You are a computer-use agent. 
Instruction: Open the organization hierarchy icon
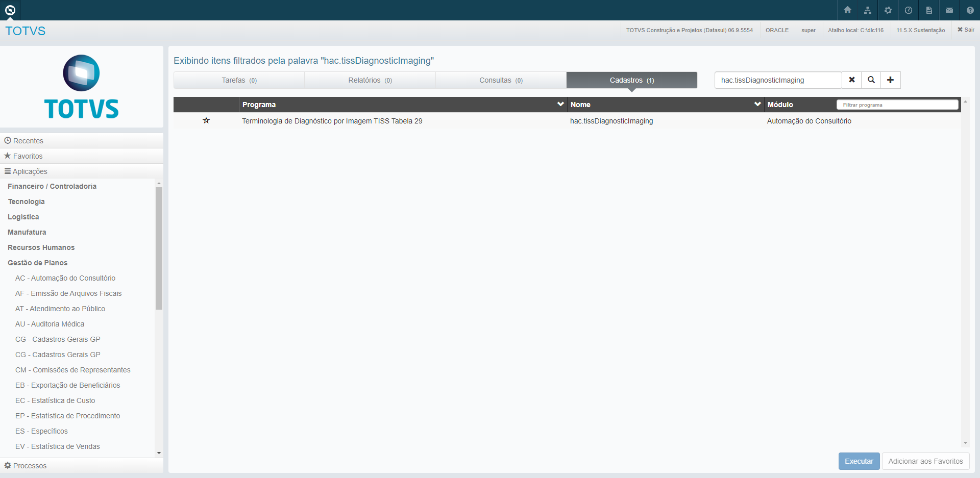[x=868, y=10]
